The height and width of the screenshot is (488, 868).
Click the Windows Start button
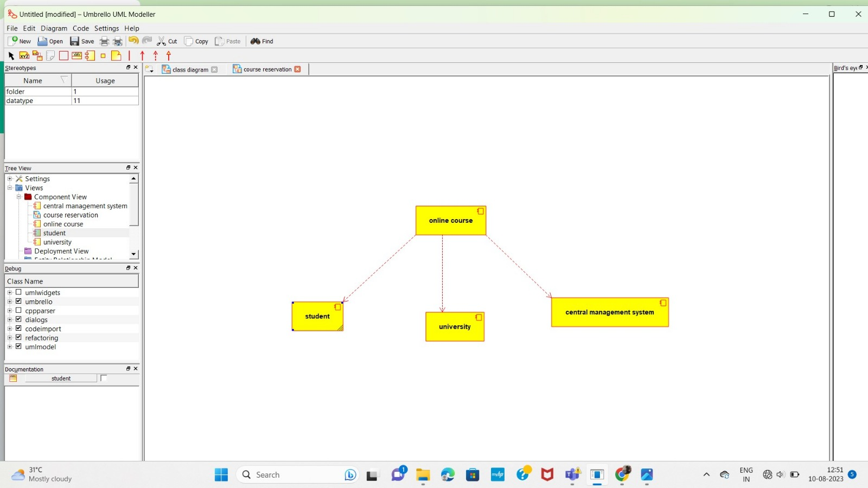point(221,475)
